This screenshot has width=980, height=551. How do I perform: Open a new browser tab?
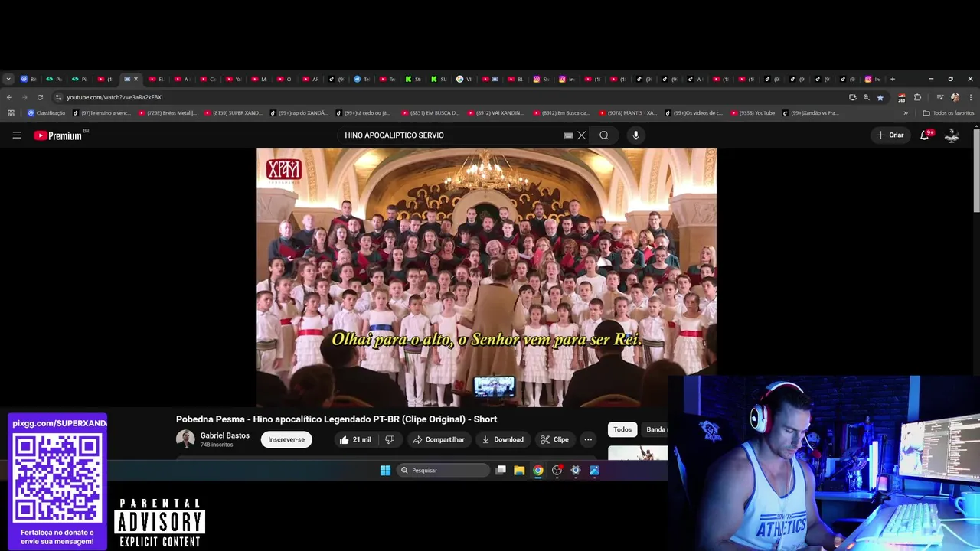pyautogui.click(x=893, y=79)
